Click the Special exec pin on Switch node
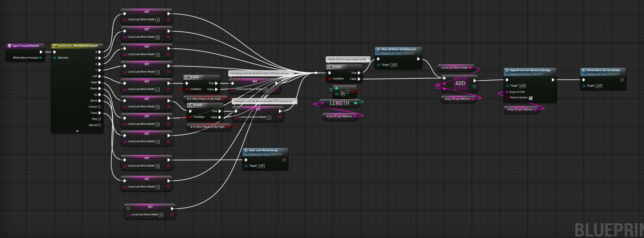The height and width of the screenshot is (238, 644). click(100, 125)
